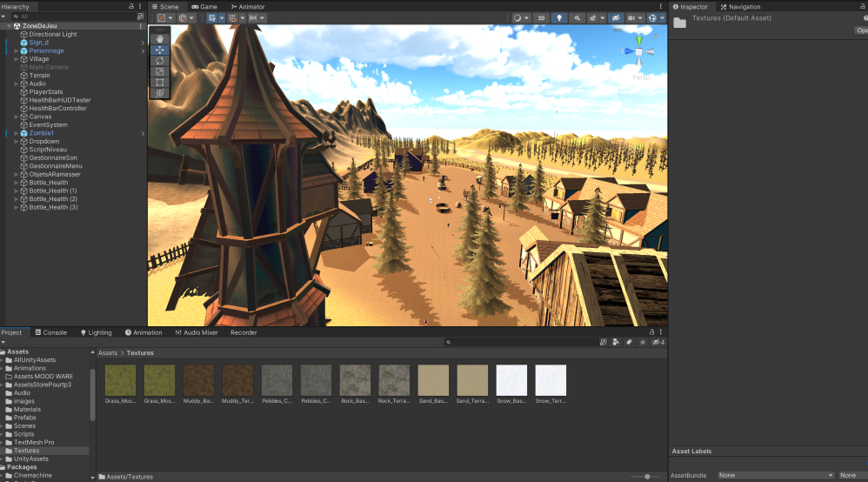Click the search by label tag icon
The height and width of the screenshot is (482, 868).
coord(629,342)
